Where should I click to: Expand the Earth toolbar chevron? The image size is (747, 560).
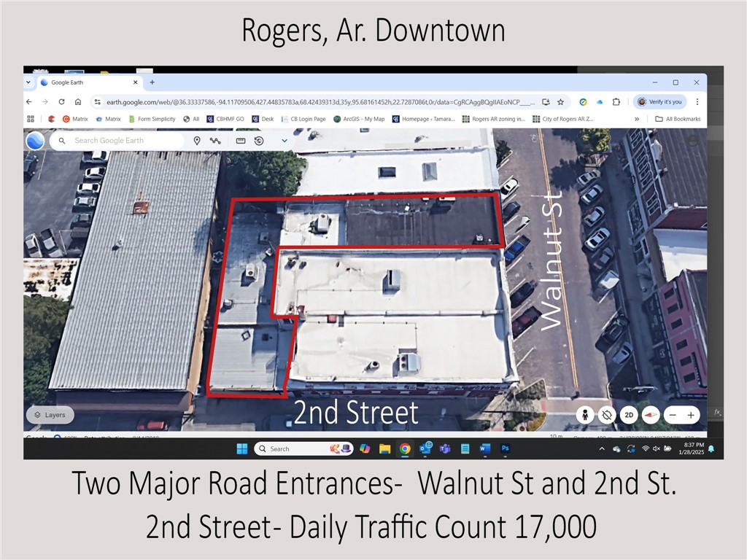coord(285,141)
